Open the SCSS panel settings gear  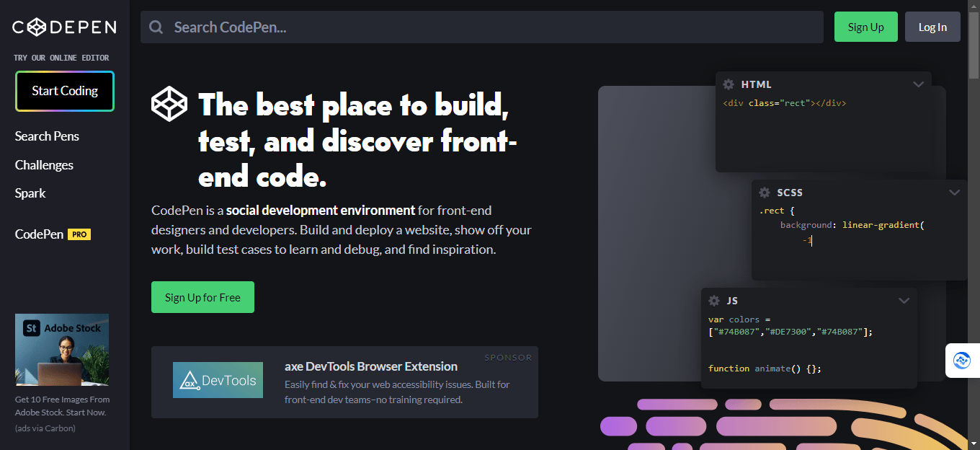click(765, 193)
